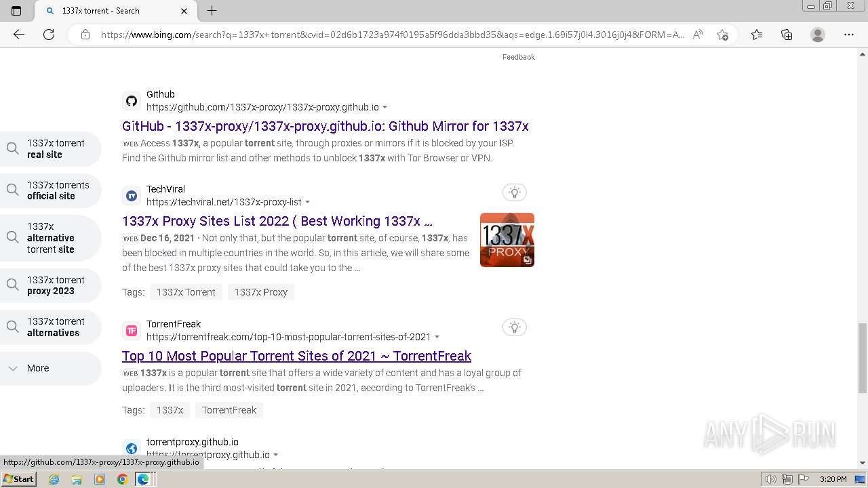The image size is (868, 488).
Task: Open the Read aloud icon in address bar
Action: click(x=698, y=35)
